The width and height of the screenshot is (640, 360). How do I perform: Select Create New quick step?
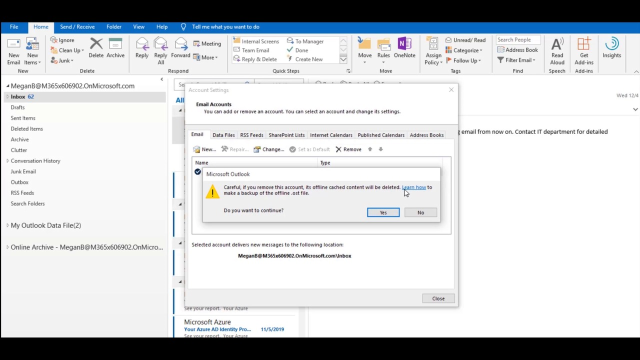click(305, 59)
